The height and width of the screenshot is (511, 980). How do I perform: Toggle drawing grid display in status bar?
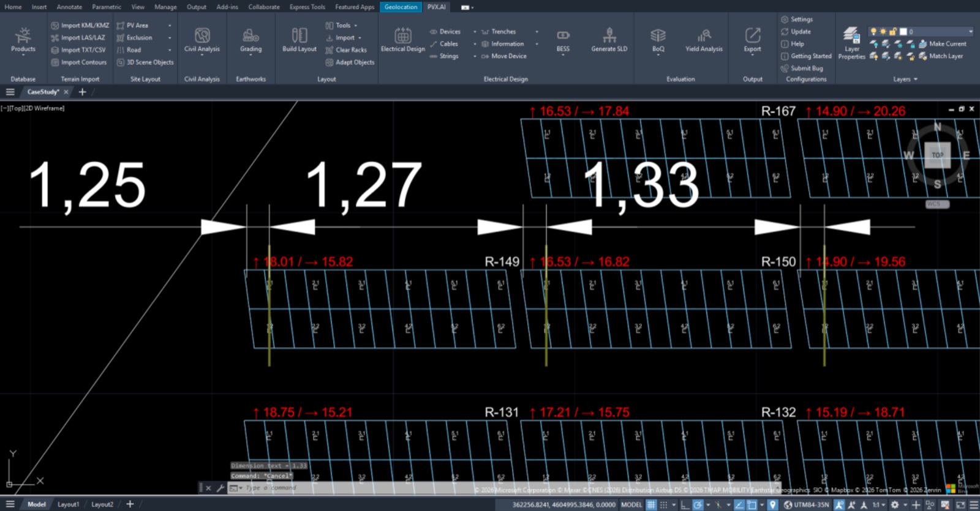coord(651,505)
